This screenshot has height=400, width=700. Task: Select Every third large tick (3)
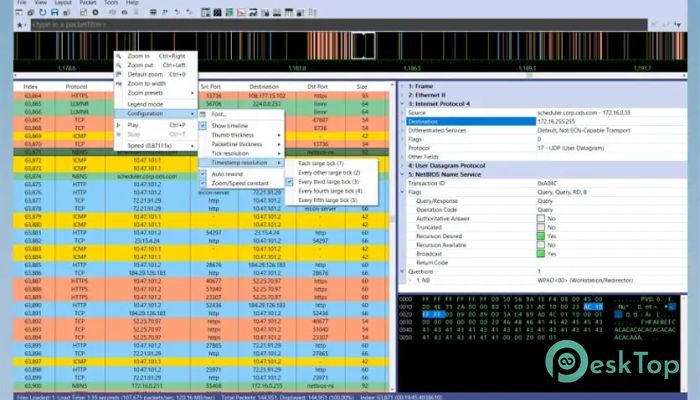click(x=328, y=182)
